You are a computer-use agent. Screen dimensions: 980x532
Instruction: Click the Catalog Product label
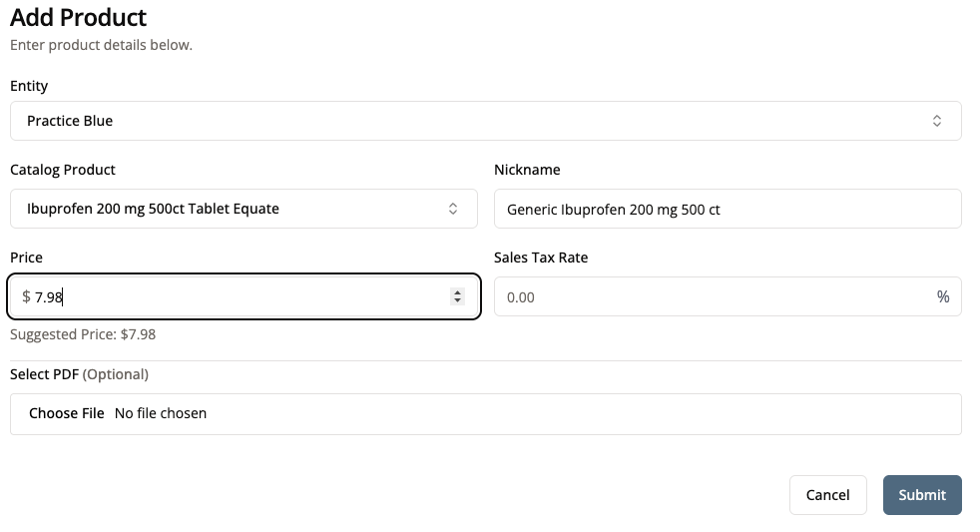pos(63,170)
